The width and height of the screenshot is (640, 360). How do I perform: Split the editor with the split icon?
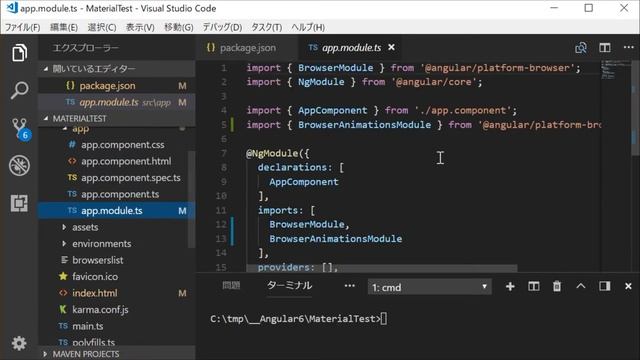pos(605,48)
